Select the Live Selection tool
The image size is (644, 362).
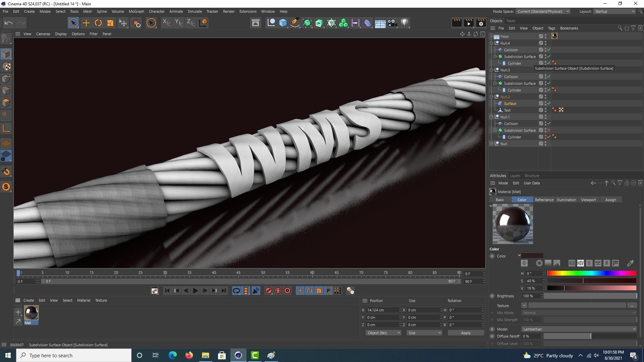point(73,23)
